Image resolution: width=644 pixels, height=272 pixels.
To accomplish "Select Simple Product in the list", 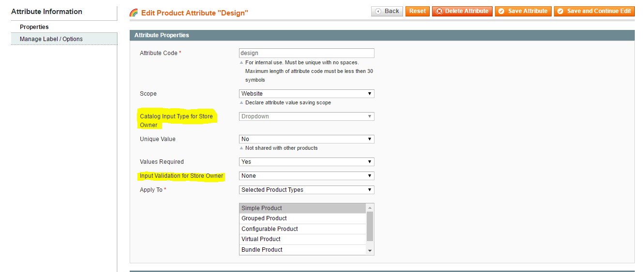I will pos(302,208).
